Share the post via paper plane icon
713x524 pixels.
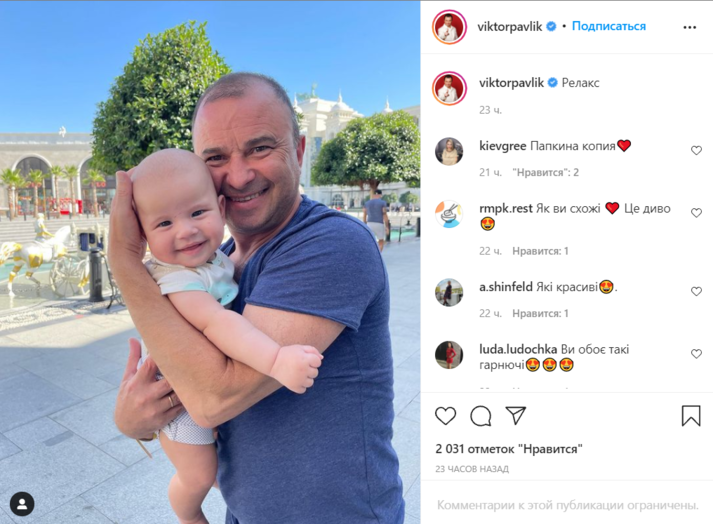(x=516, y=415)
